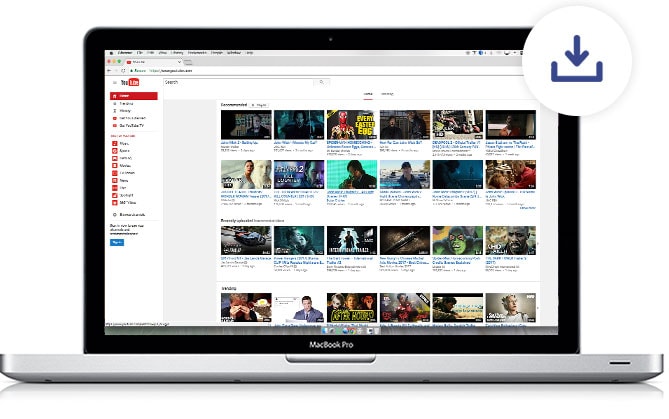Switch to the Trending tab above the videos
Image resolution: width=669 pixels, height=419 pixels.
pyautogui.click(x=387, y=94)
